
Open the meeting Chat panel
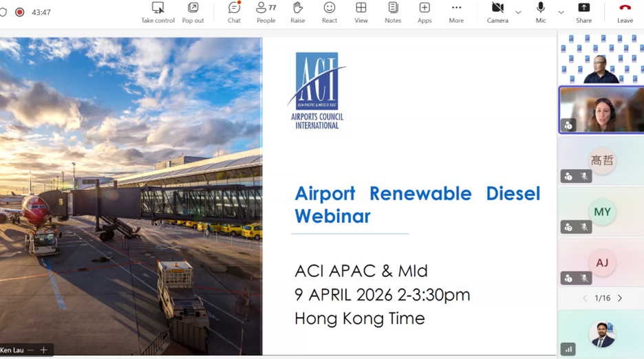(x=234, y=12)
